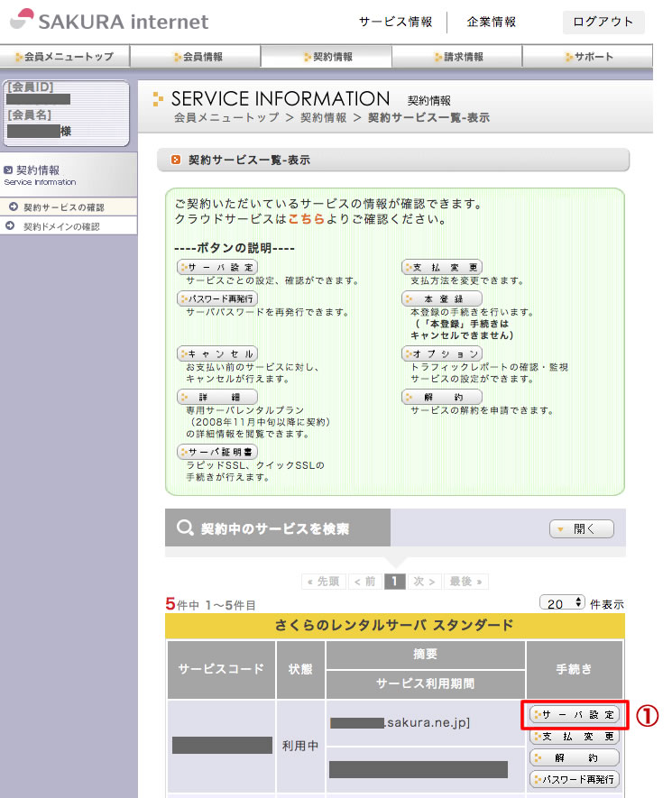Select the 契約情報 tab
The height and width of the screenshot is (798, 672).
pyautogui.click(x=327, y=57)
